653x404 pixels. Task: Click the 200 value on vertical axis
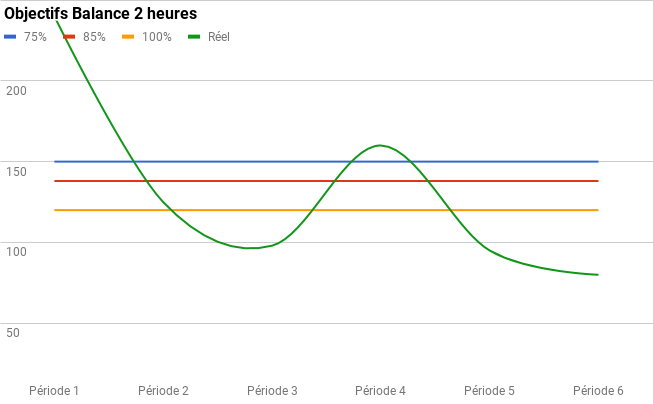16,90
